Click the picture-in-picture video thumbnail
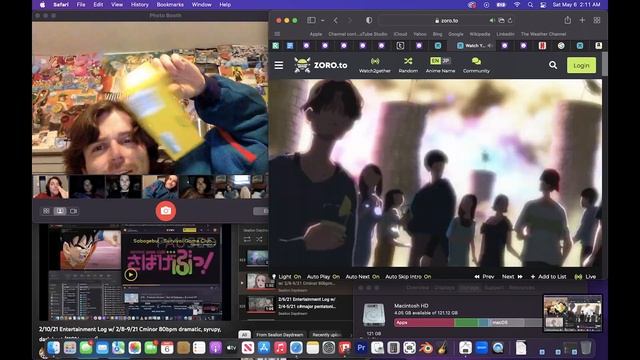640x360 pixels. pos(573,313)
